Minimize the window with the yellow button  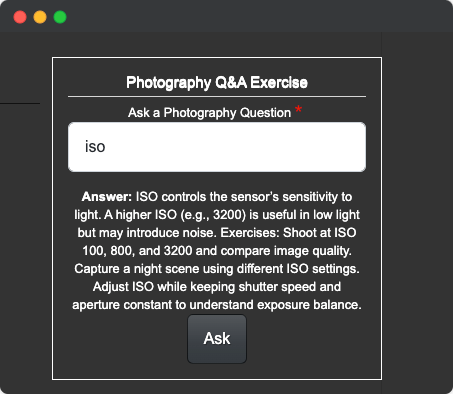pyautogui.click(x=40, y=17)
